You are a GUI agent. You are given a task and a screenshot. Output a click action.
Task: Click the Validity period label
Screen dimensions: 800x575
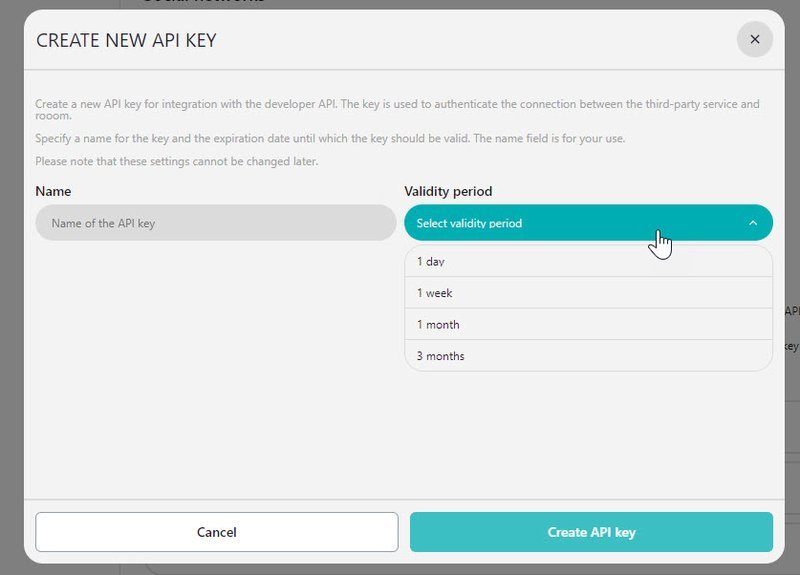448,191
